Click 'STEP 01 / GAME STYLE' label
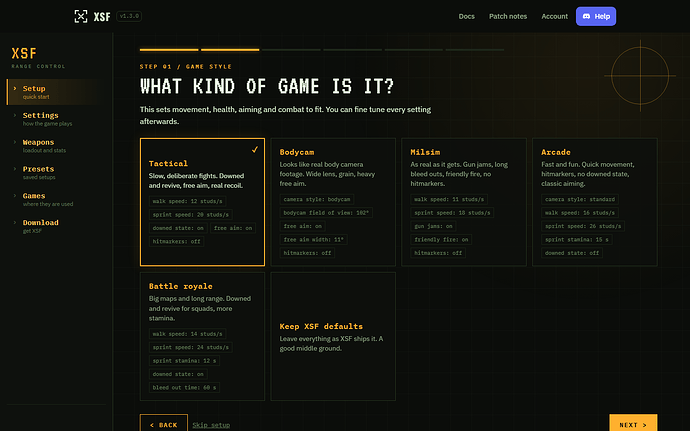This screenshot has width=690, height=431. click(x=186, y=66)
